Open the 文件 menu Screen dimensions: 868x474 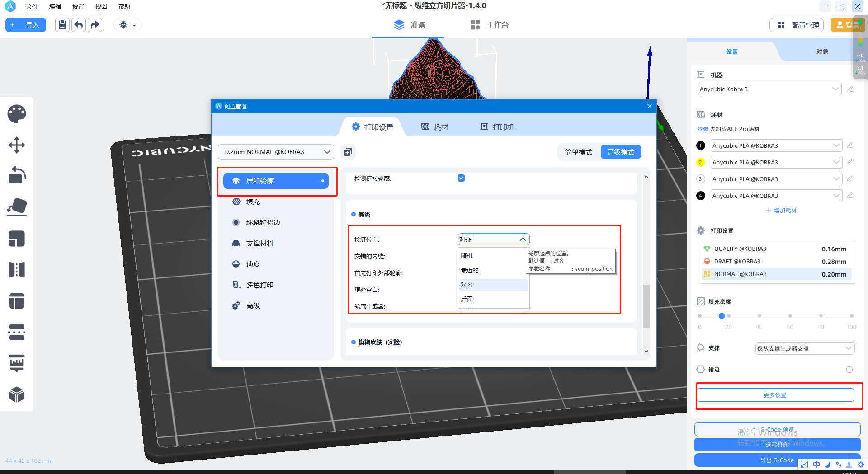(x=32, y=6)
